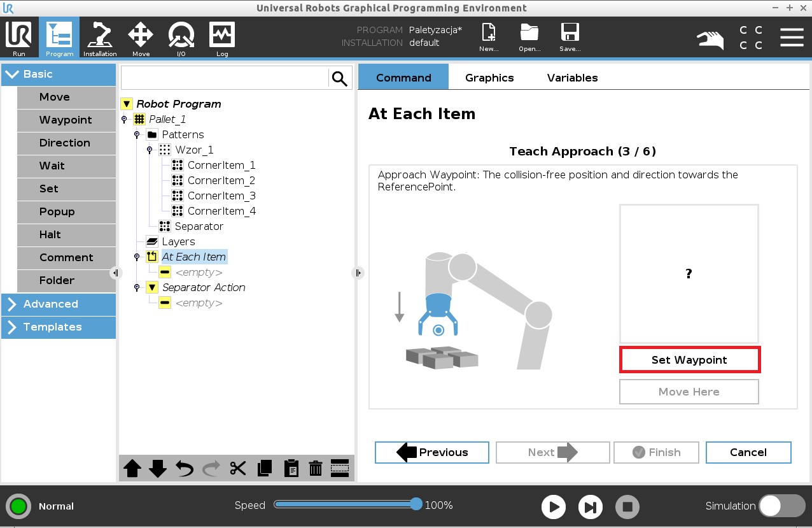Suppress the selected node icon
This screenshot has height=528, width=812.
coord(340,469)
